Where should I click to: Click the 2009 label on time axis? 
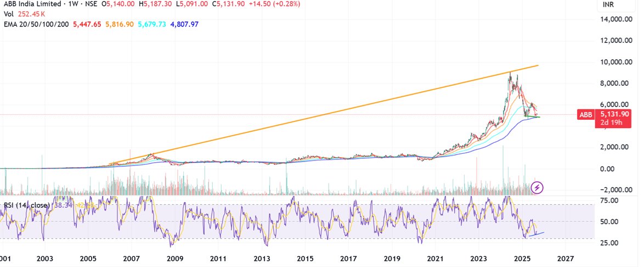click(x=174, y=259)
